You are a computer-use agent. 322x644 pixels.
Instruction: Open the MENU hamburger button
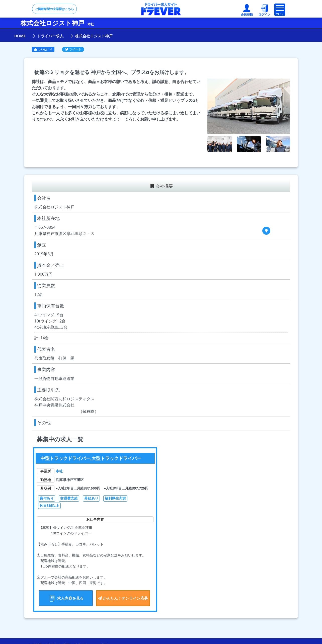280,10
